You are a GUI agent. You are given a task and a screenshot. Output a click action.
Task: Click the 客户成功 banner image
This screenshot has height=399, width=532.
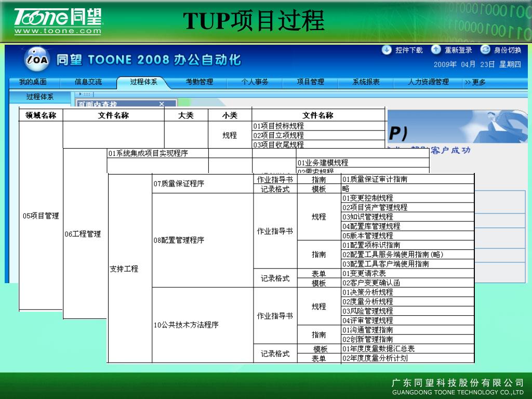[457, 126]
